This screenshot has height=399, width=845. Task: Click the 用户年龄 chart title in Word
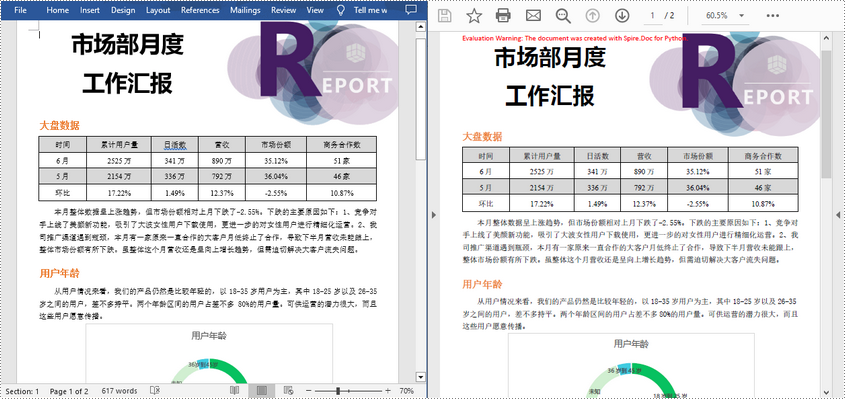click(x=209, y=335)
